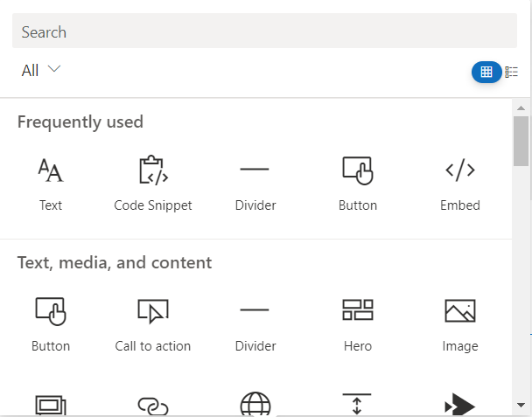Add the Image web part

(x=460, y=325)
